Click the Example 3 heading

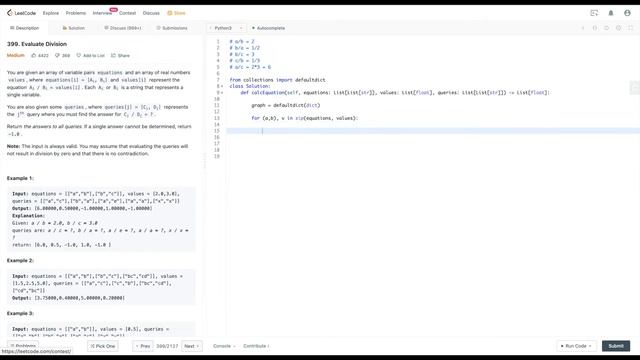(20, 313)
